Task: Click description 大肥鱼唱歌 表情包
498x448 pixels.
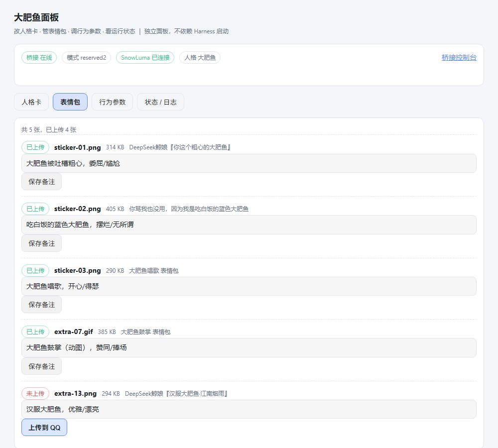Action: click(x=154, y=270)
